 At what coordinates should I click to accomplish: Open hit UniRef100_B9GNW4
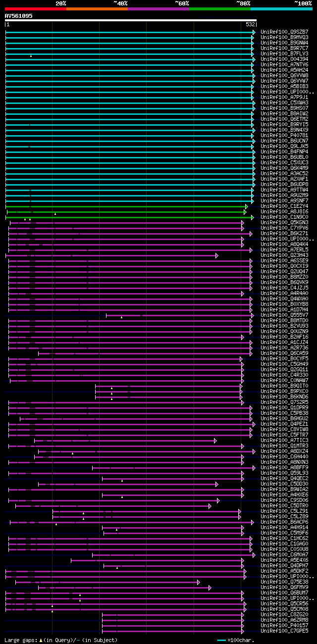click(x=284, y=43)
